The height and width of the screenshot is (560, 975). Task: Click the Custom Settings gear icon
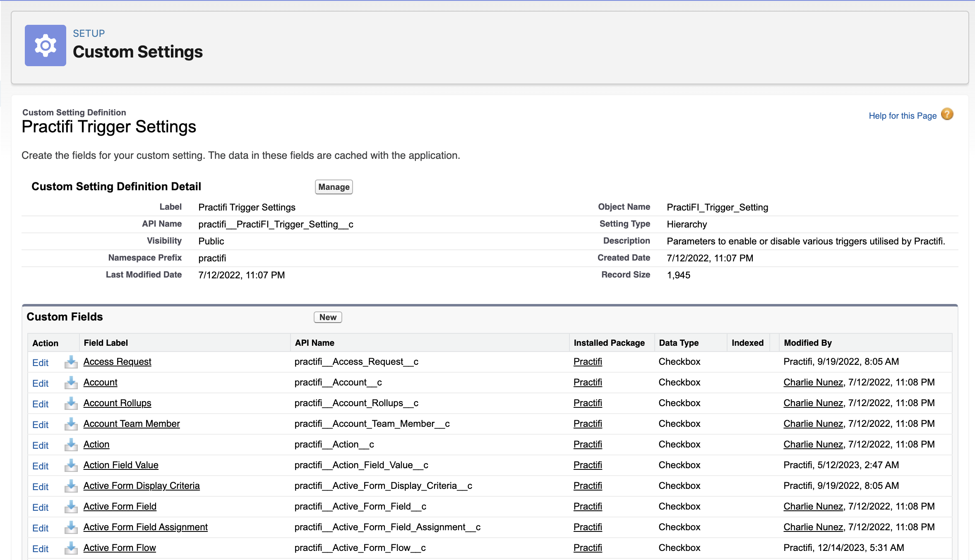coord(46,45)
